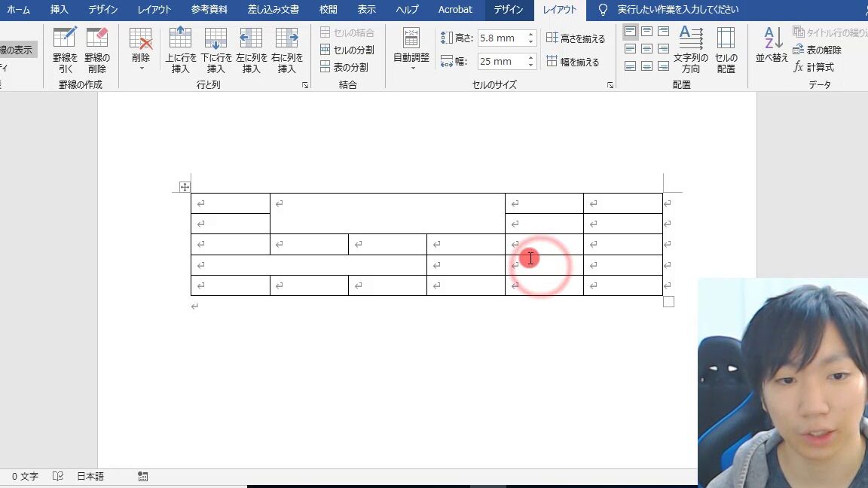868x488 pixels.
Task: Switch to the ホーム ribbon tab
Action: tap(18, 10)
